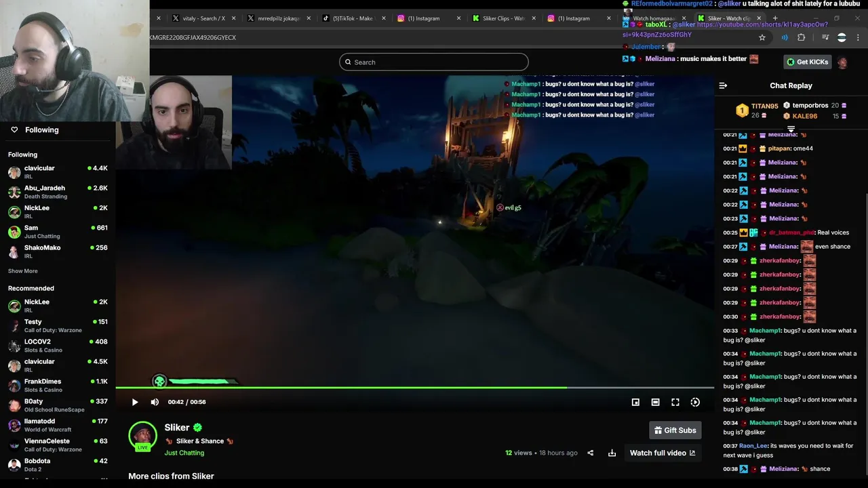The image size is (868, 488).
Task: Click username dr_batman_phd in chat
Action: pos(791,232)
